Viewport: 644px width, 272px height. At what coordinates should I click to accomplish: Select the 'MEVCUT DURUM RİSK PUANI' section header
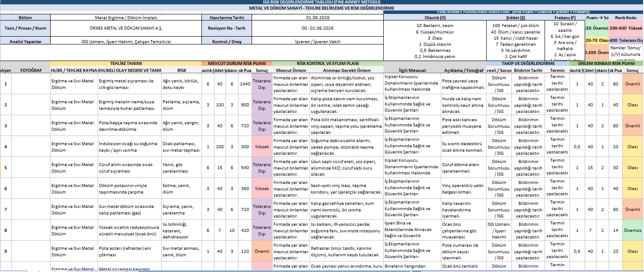[236, 63]
